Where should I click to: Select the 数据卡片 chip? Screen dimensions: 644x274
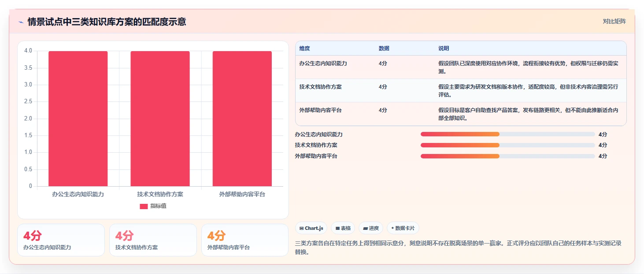tap(403, 228)
